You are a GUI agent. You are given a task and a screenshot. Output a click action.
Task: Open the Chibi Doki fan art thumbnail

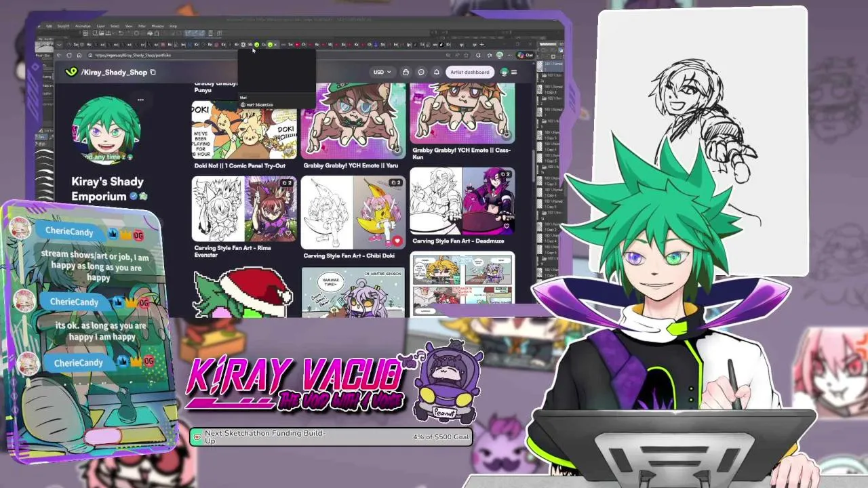353,213
